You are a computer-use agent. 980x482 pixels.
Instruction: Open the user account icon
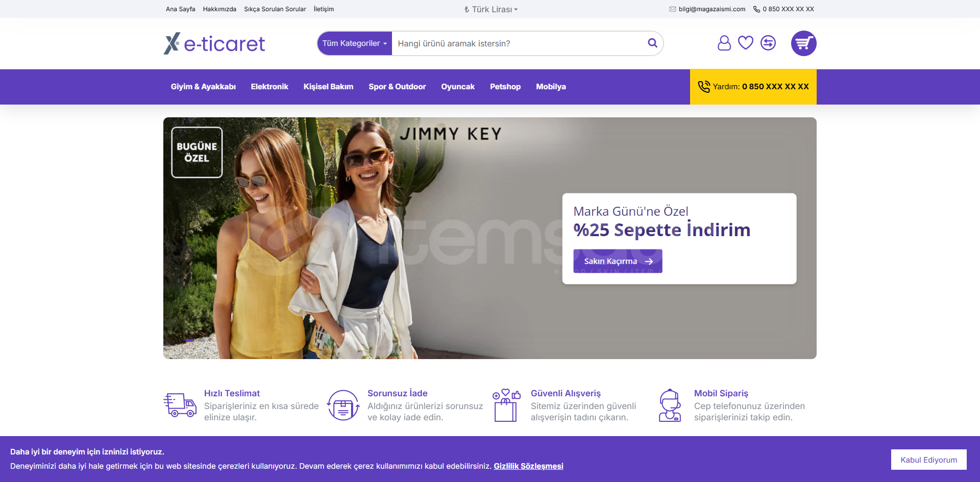pyautogui.click(x=724, y=43)
